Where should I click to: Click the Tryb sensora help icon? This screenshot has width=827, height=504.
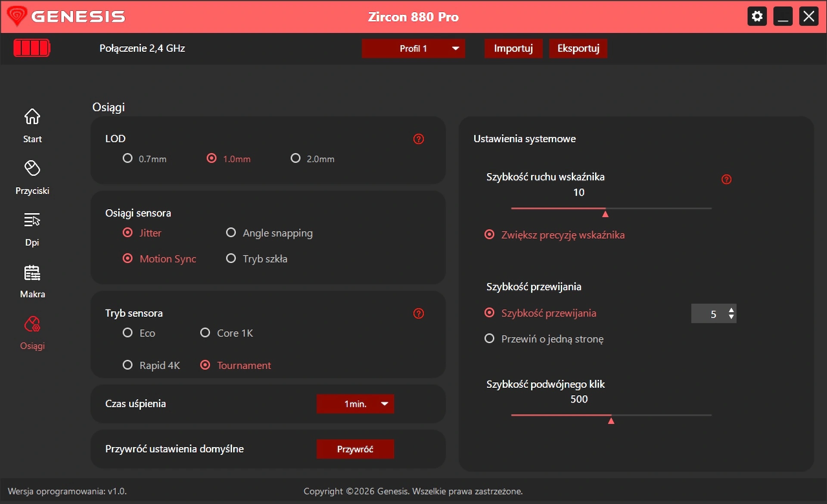click(x=419, y=313)
